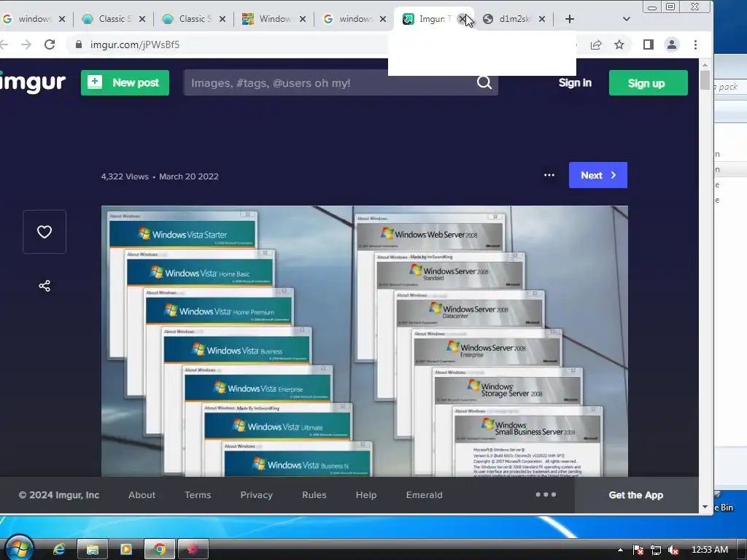The image size is (747, 560).
Task: Click '© 2024 Imgur, Inc' footer text
Action: pyautogui.click(x=58, y=495)
